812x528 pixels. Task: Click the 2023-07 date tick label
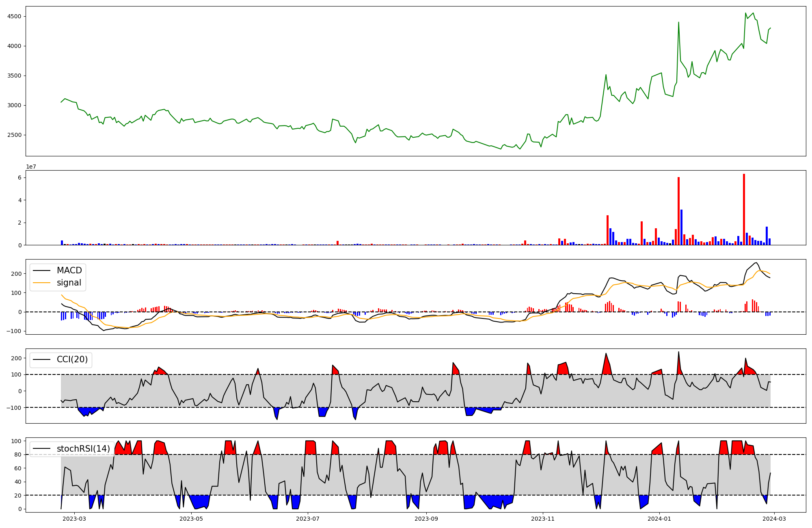[x=308, y=519]
